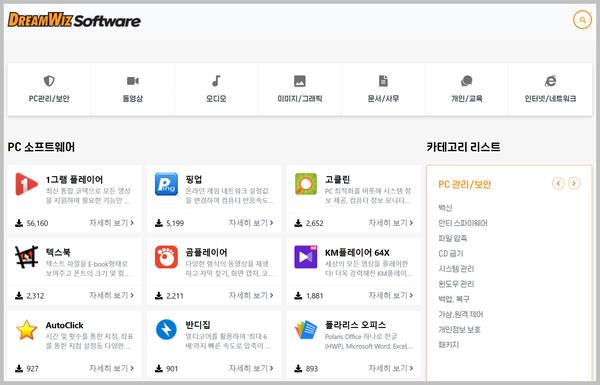This screenshot has height=385, width=600.
Task: Open the 가상, 원격 제어 category link
Action: 461,314
